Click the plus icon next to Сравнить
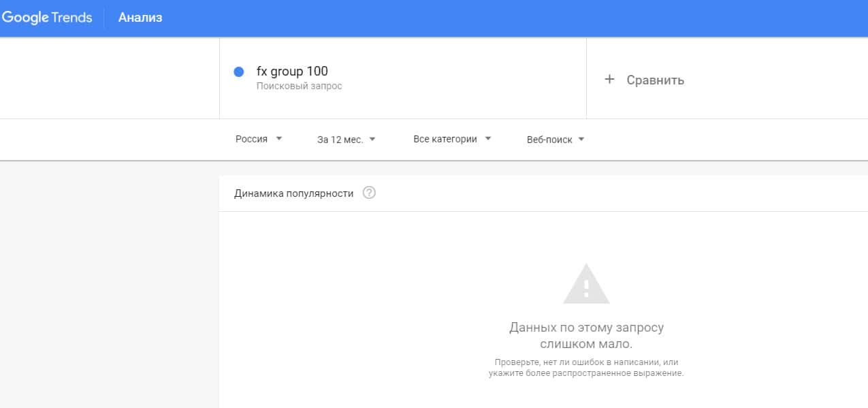This screenshot has width=868, height=408. point(609,80)
